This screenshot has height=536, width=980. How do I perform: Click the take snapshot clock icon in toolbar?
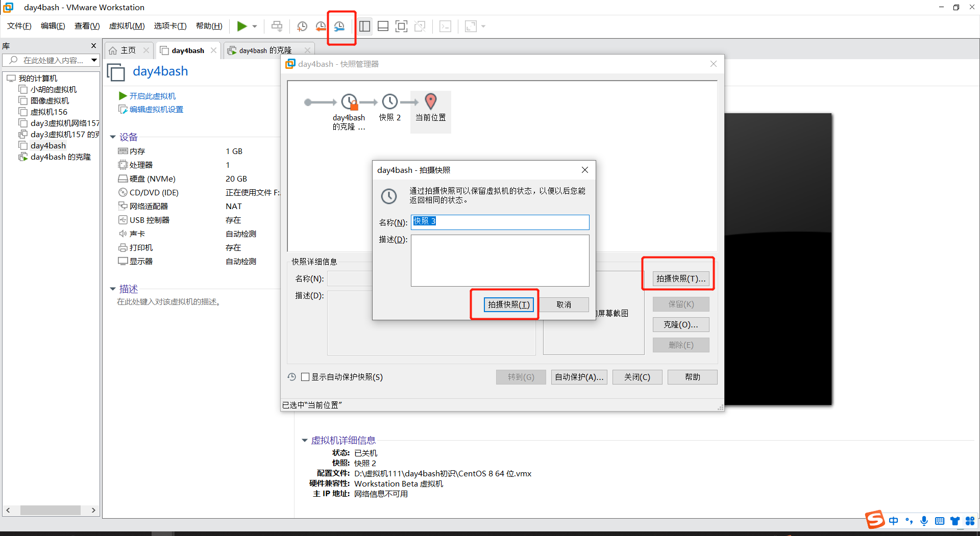click(x=302, y=26)
